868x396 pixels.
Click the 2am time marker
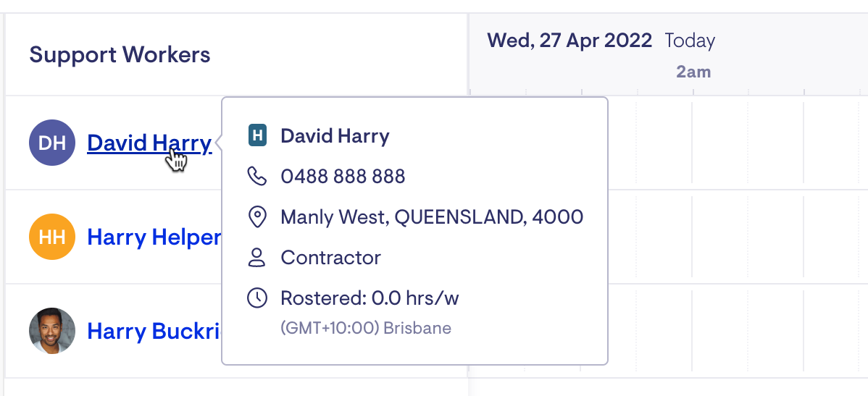[x=693, y=72]
